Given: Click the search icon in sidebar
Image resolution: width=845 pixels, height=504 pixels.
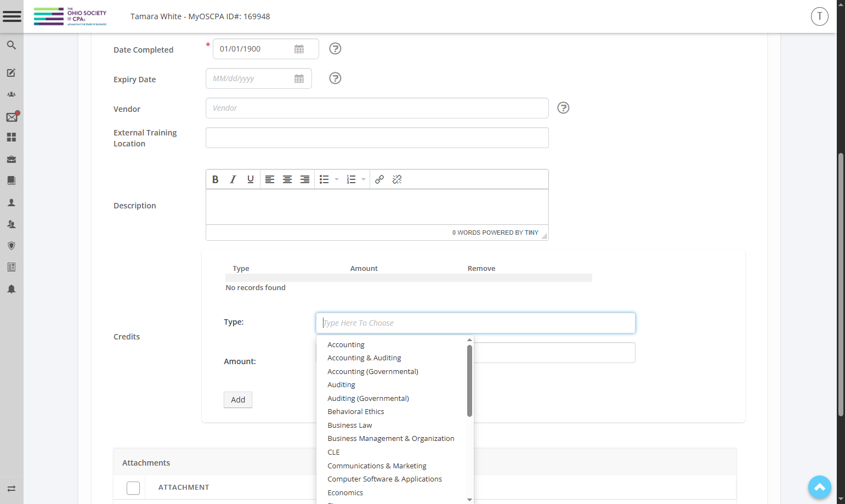Looking at the screenshot, I should tap(11, 45).
